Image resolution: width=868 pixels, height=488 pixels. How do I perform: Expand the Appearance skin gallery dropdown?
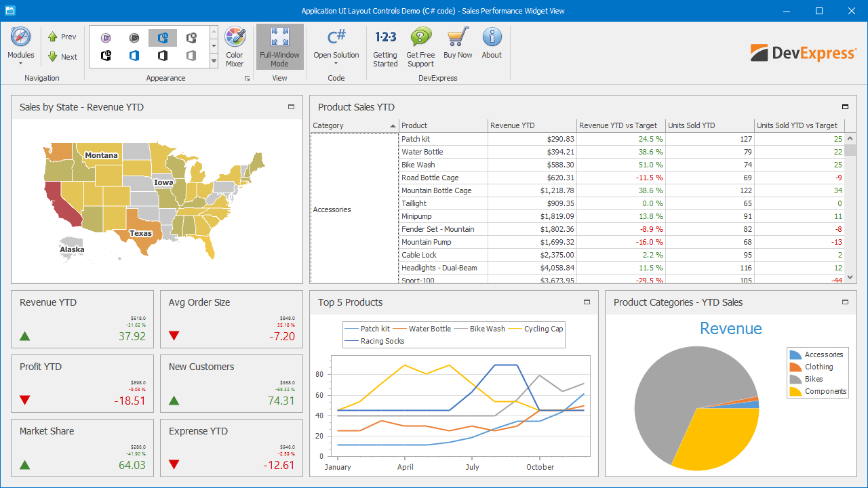click(x=214, y=61)
